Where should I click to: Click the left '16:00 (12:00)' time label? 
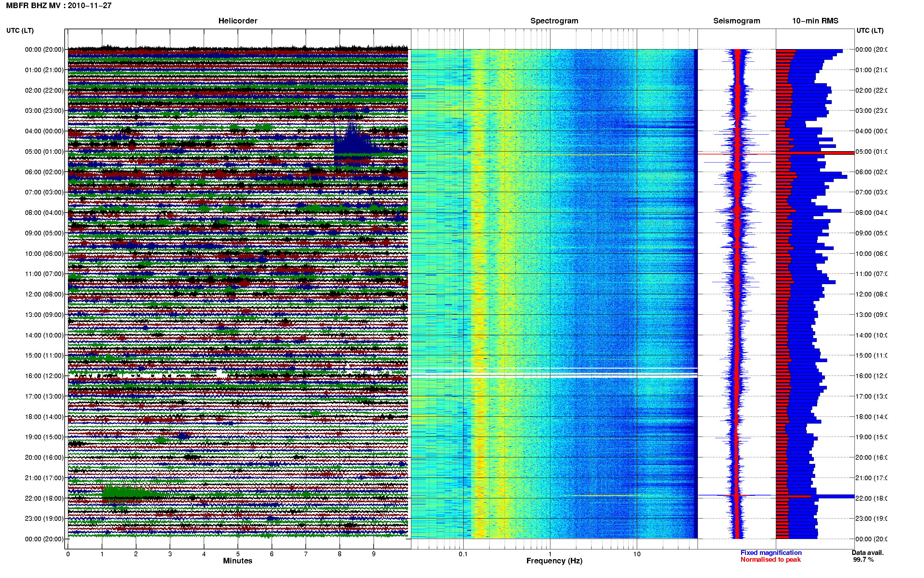click(x=44, y=376)
